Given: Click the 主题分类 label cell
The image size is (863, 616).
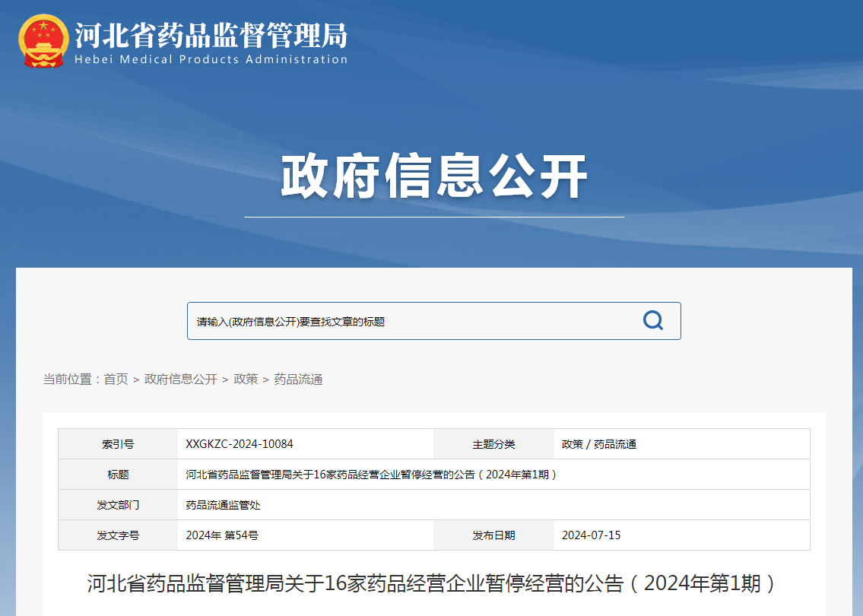Looking at the screenshot, I should (x=493, y=444).
